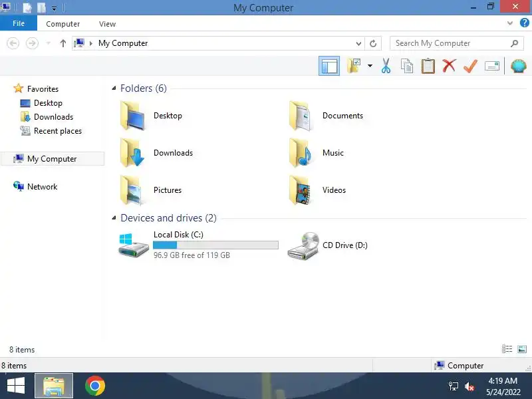Click the network tray icon
The height and width of the screenshot is (399, 532).
[454, 386]
